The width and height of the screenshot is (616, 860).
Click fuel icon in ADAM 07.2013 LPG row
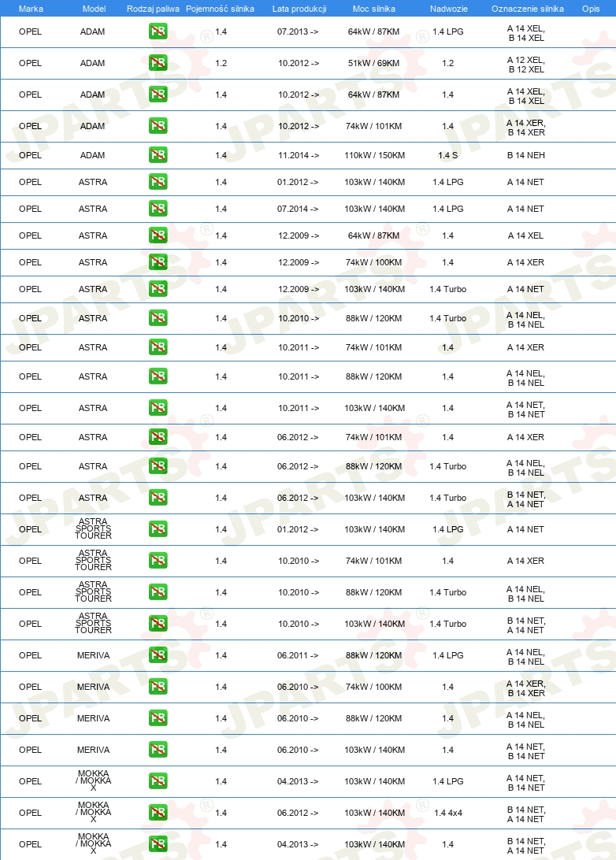pyautogui.click(x=158, y=32)
